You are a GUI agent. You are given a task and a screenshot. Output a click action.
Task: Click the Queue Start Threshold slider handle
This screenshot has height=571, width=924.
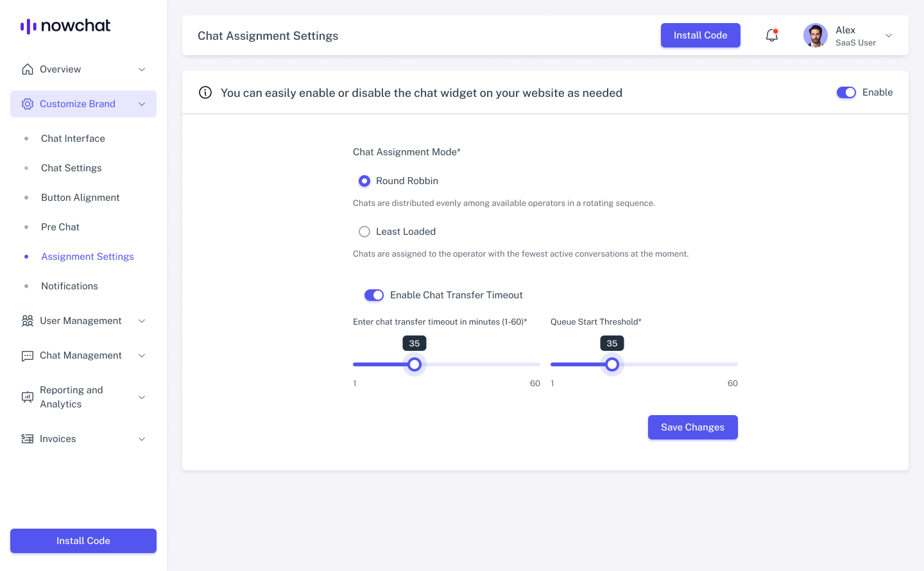[612, 364]
